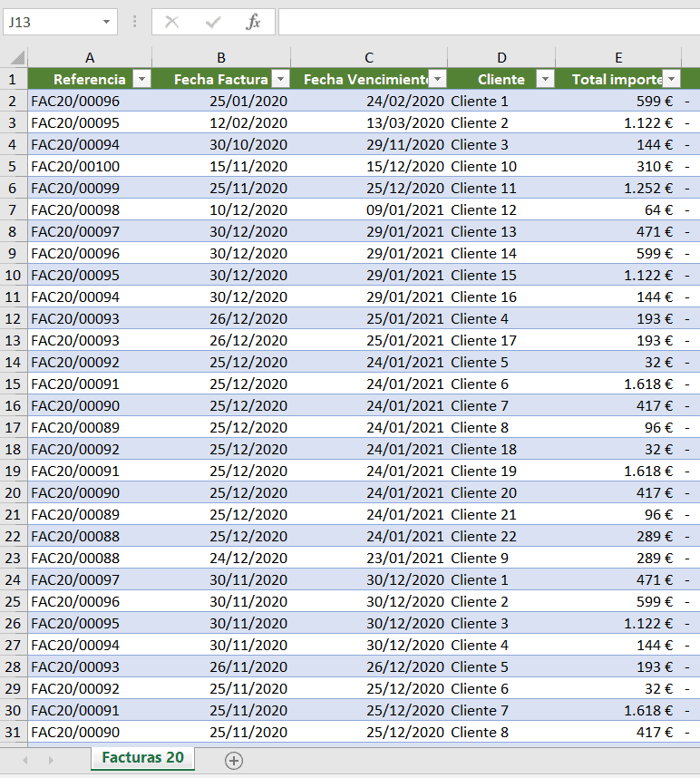
Task: Click the Cliente 19 cell
Action: point(501,471)
